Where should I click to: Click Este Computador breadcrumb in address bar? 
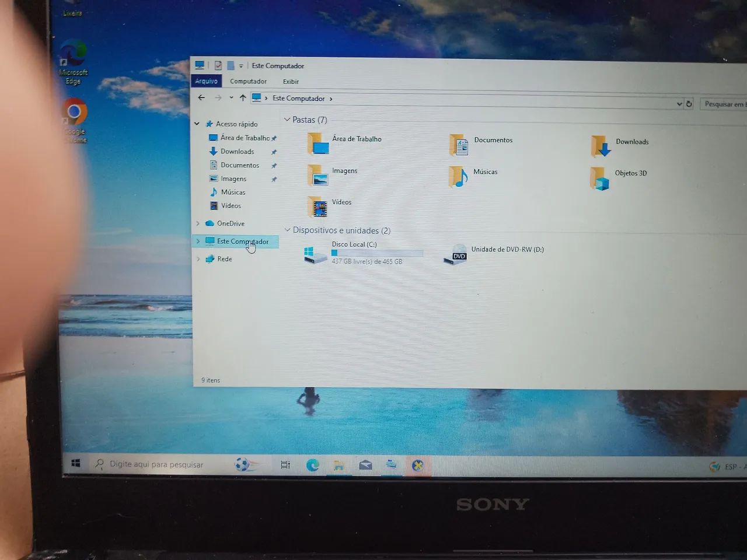pos(298,98)
